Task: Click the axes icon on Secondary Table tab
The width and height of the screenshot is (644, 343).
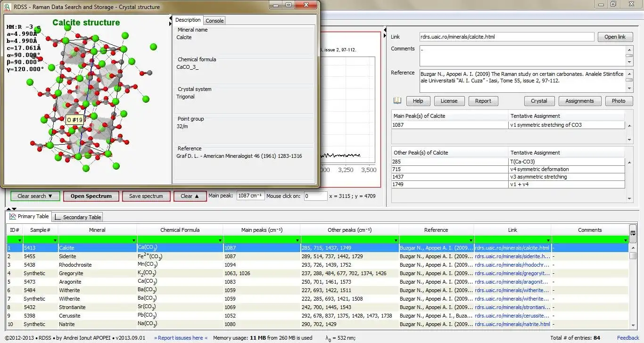Action: 58,217
